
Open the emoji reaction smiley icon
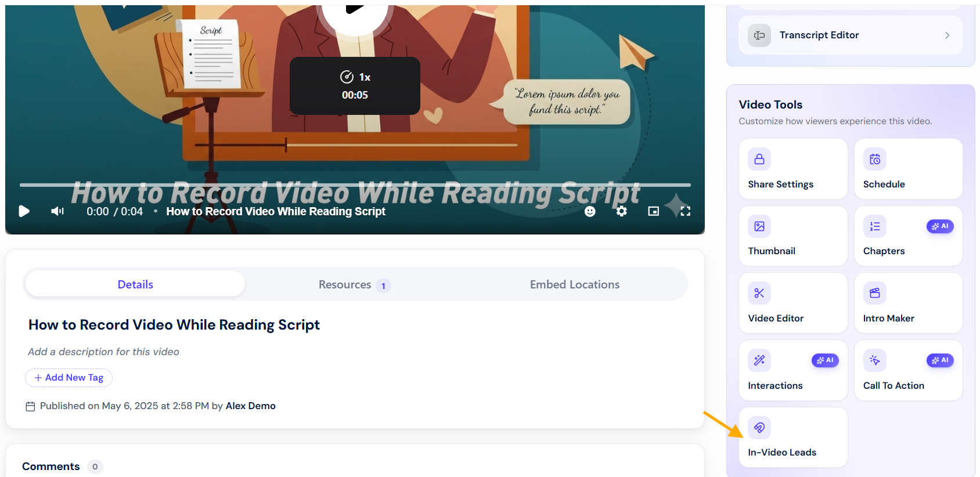(590, 211)
